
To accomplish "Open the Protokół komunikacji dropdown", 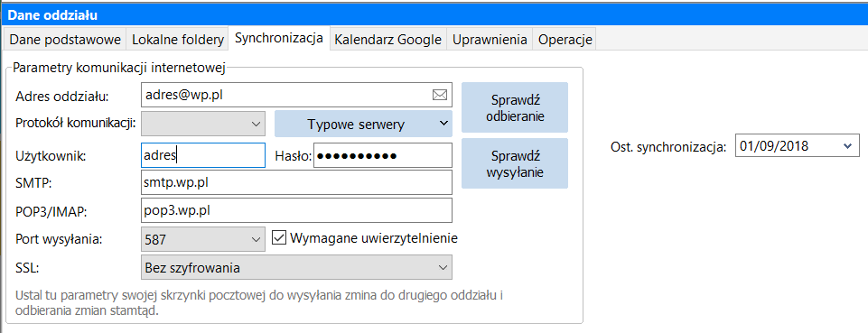I will pos(203,124).
